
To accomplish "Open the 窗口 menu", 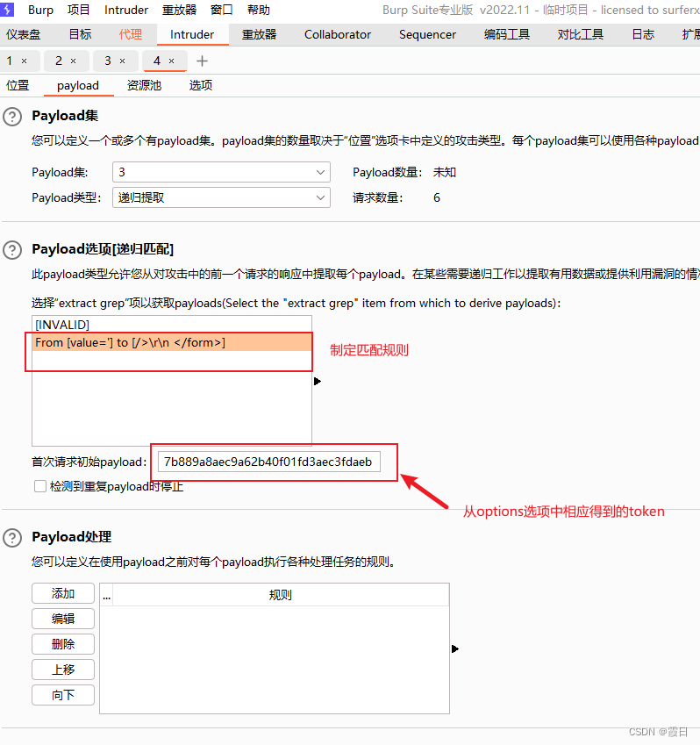I will click(x=222, y=10).
